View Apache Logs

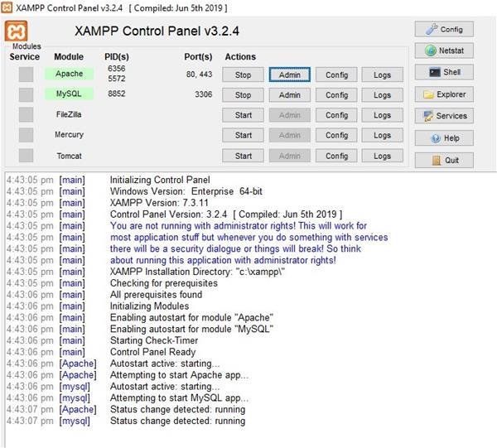click(382, 75)
